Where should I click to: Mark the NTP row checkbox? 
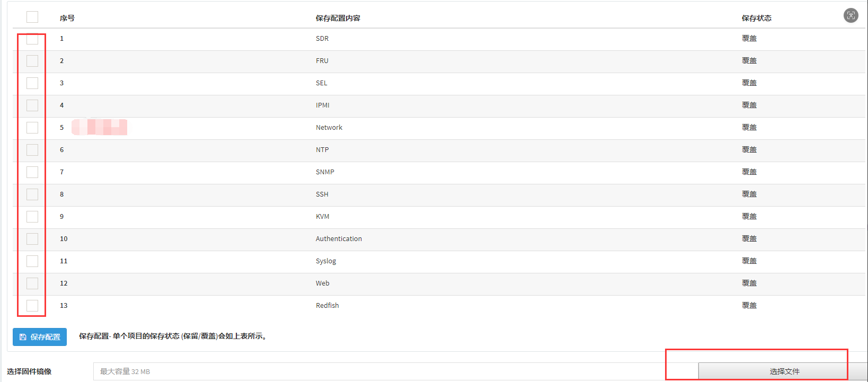pos(32,150)
